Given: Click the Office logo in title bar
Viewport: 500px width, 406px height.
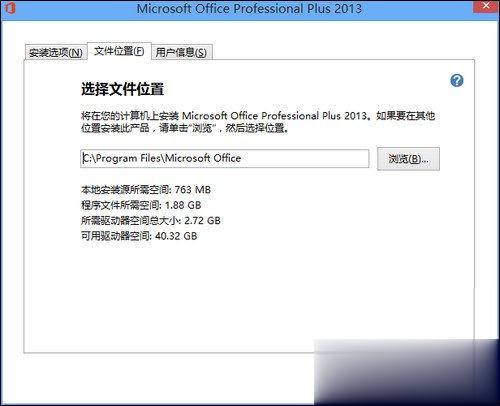Looking at the screenshot, I should (x=10, y=8).
